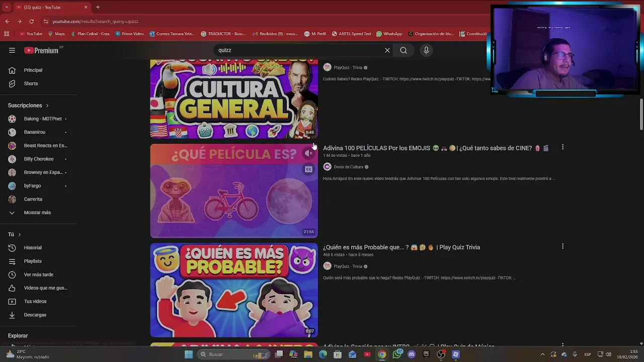644x362 pixels.
Task: Go back in browser history
Action: (7, 22)
